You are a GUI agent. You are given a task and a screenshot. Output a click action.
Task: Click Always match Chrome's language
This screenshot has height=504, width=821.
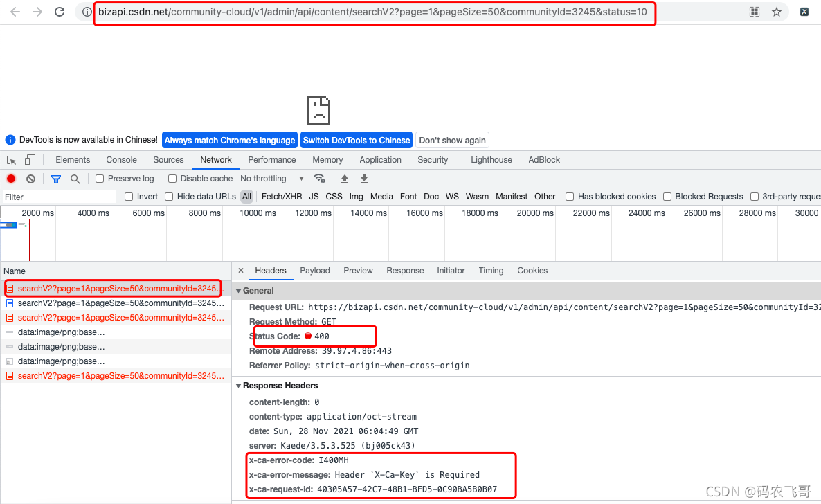point(230,141)
